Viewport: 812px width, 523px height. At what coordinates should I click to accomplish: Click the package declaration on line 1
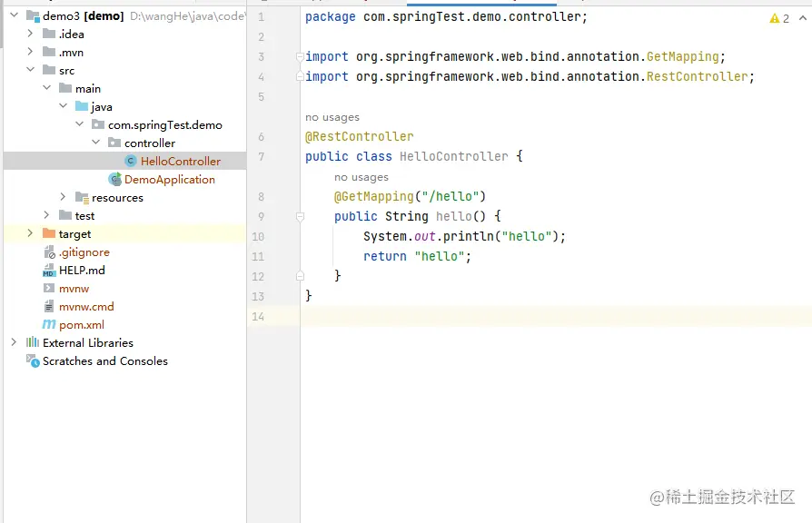coord(446,16)
